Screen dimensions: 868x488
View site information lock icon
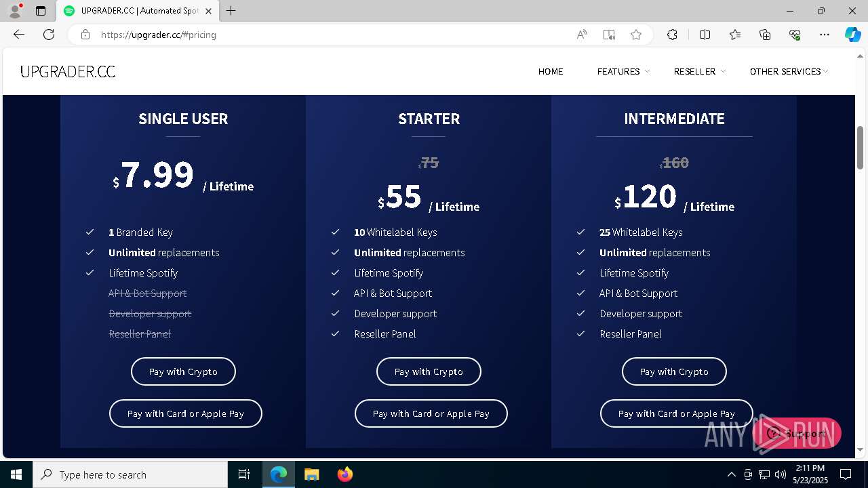(85, 35)
